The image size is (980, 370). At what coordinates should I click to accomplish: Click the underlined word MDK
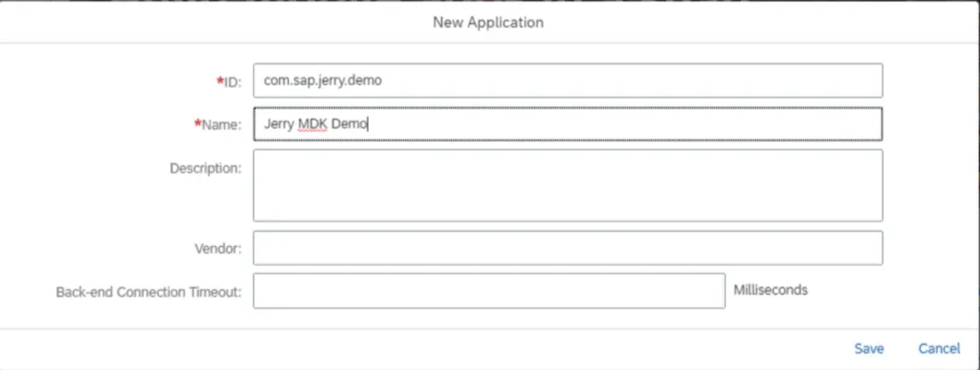tap(312, 124)
